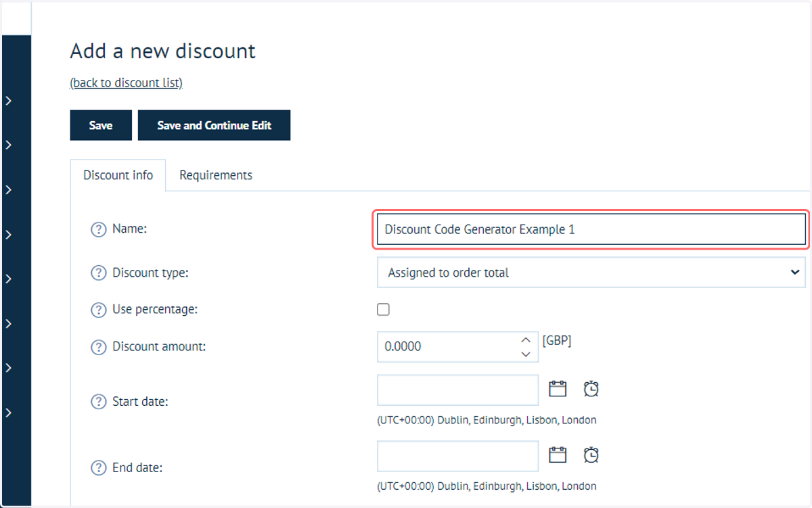Open the End date time picker clock
This screenshot has width=812, height=508.
(x=591, y=455)
